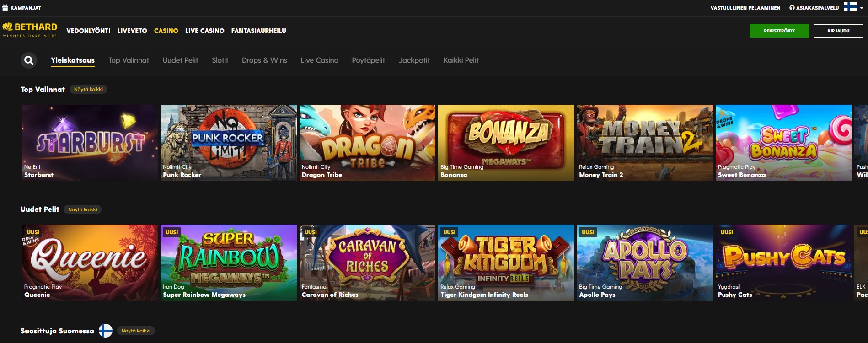The width and height of the screenshot is (868, 343).
Task: Open the Punk Rocker game thumbnail
Action: click(229, 143)
